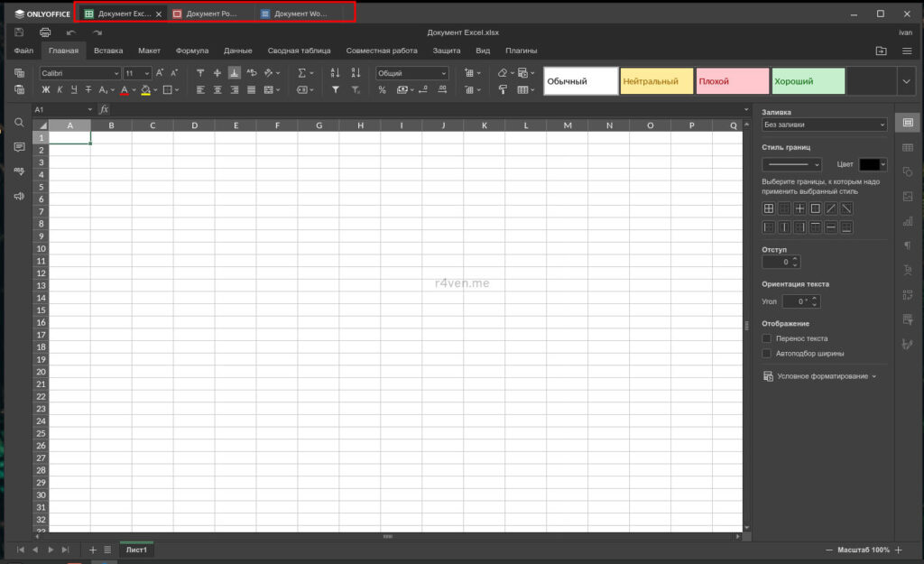Viewport: 924px width, 564px height.
Task: Apply the Хороший cell style
Action: coord(808,81)
